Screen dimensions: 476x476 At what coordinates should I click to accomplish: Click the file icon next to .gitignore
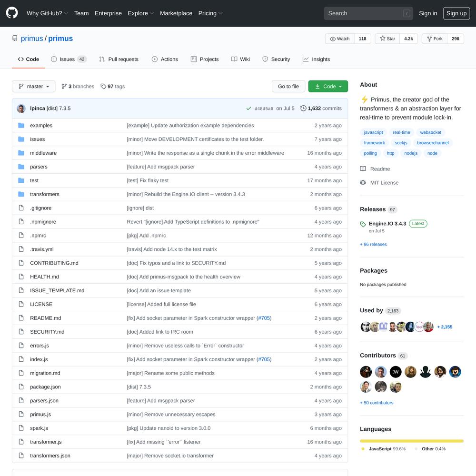coord(21,208)
